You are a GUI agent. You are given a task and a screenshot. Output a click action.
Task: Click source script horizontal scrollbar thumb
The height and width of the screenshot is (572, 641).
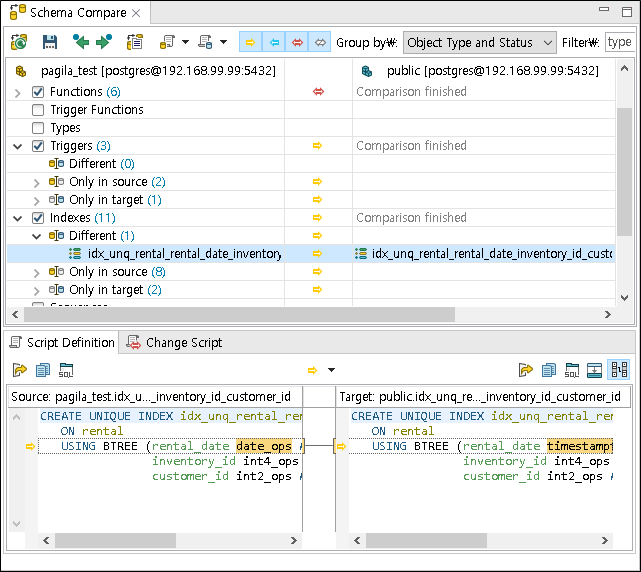tap(115, 541)
